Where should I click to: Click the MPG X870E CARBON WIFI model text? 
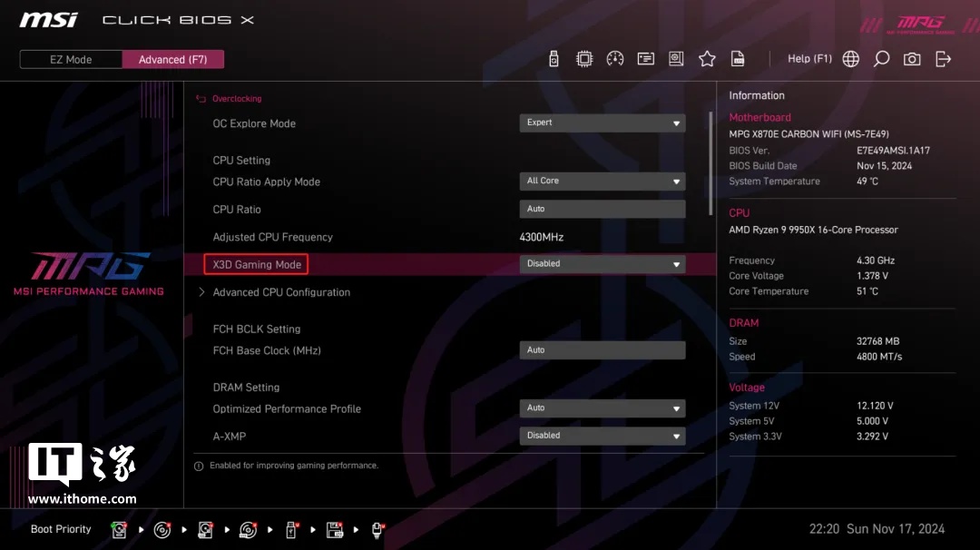click(808, 133)
